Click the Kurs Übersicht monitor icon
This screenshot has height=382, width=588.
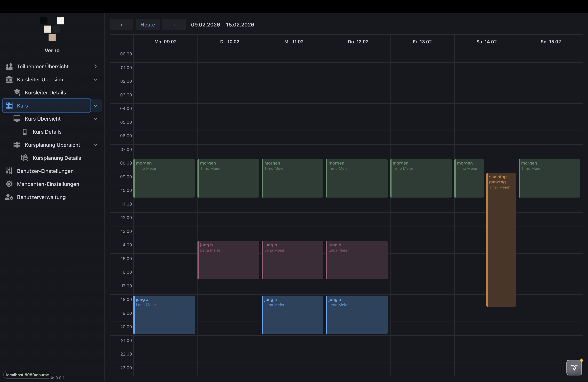click(x=17, y=119)
